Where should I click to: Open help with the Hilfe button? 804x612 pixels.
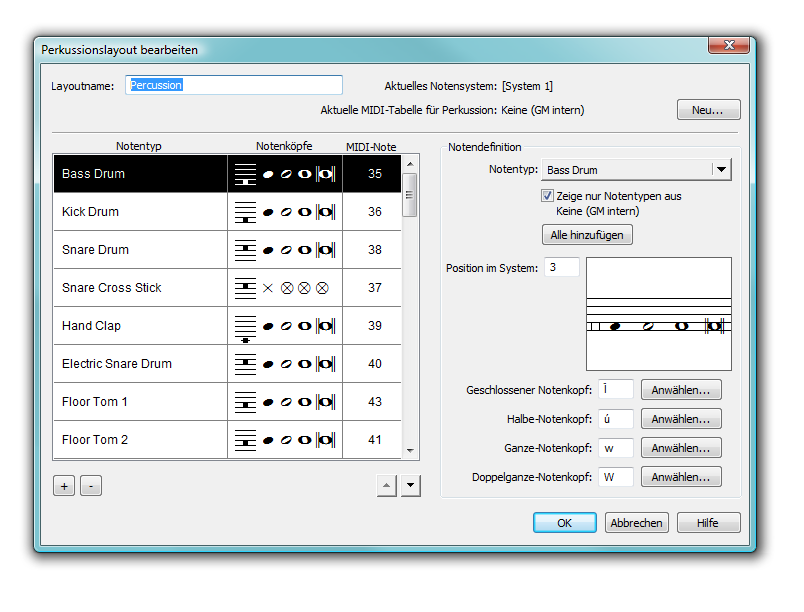(x=709, y=523)
